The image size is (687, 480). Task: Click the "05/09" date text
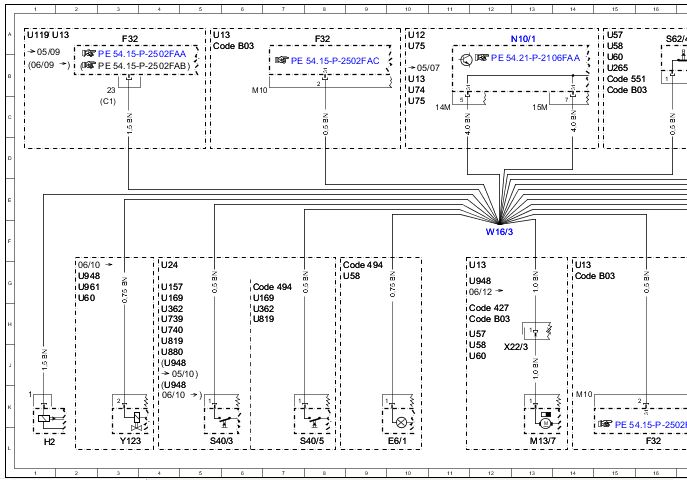click(x=49, y=52)
